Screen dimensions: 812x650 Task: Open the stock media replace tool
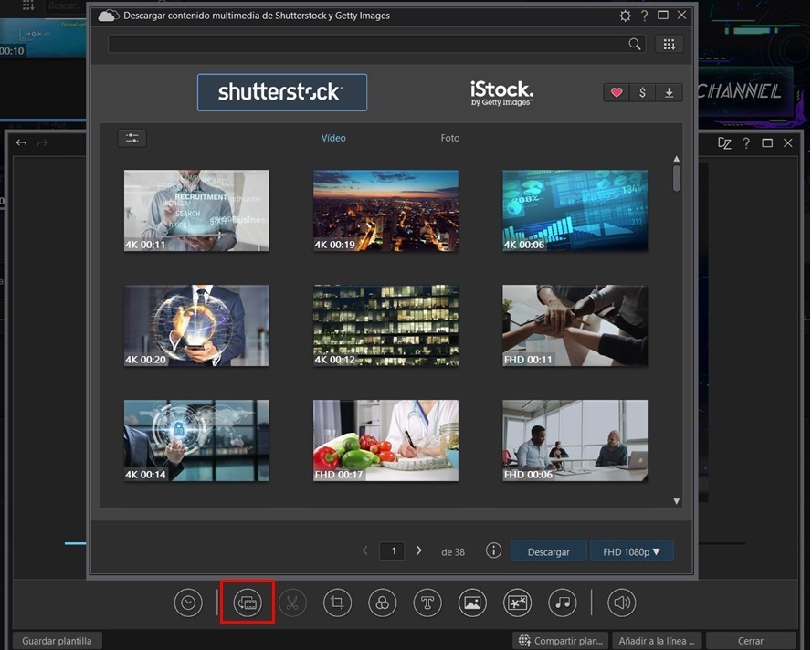[x=248, y=603]
